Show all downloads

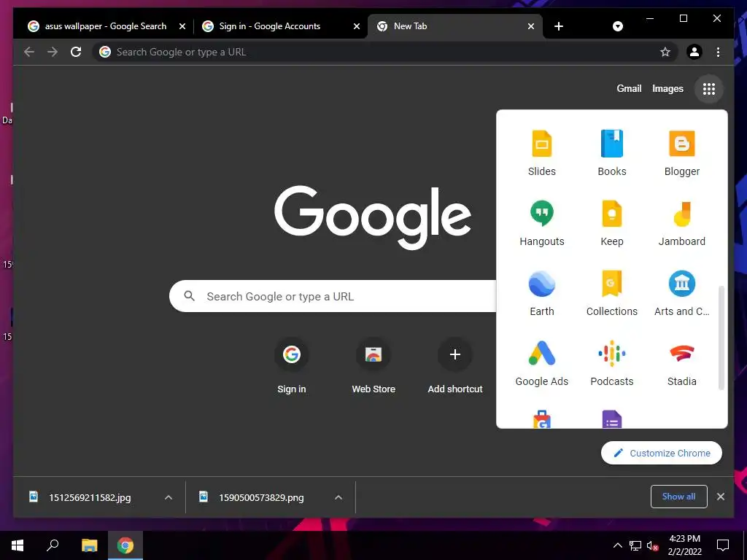click(x=678, y=497)
